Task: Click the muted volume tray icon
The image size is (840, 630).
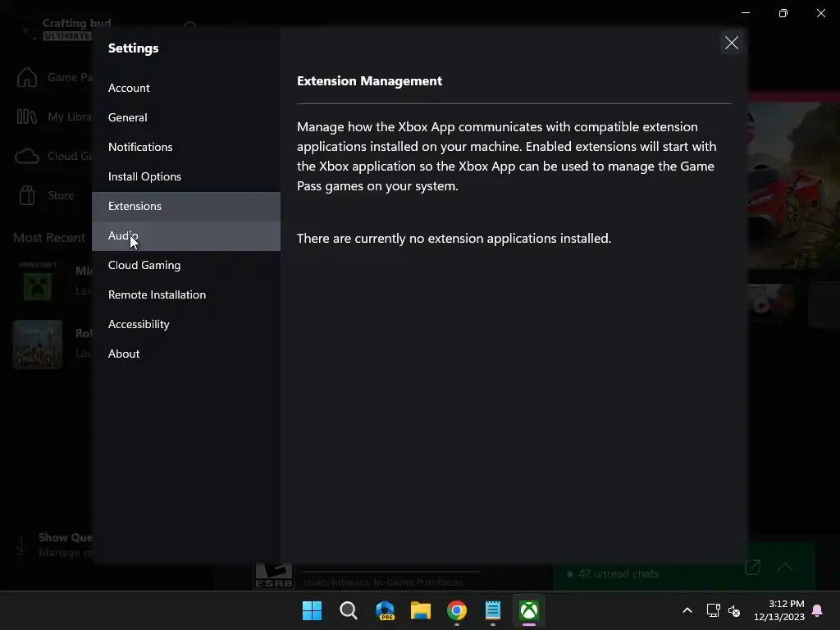Action: [734, 610]
